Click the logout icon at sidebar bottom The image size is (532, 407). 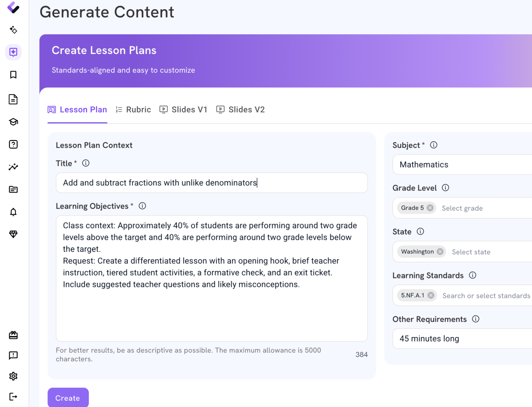(x=13, y=397)
